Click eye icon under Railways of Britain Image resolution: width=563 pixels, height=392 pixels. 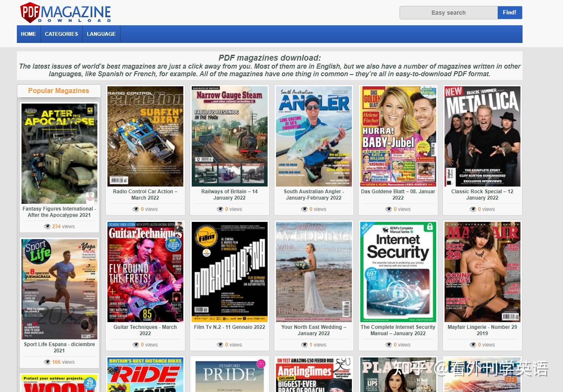coord(220,209)
